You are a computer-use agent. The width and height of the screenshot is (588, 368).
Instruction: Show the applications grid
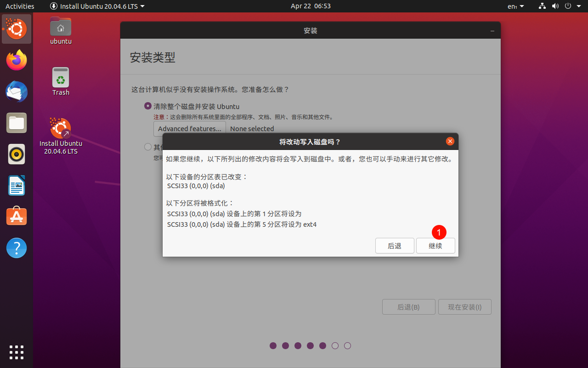pyautogui.click(x=17, y=352)
